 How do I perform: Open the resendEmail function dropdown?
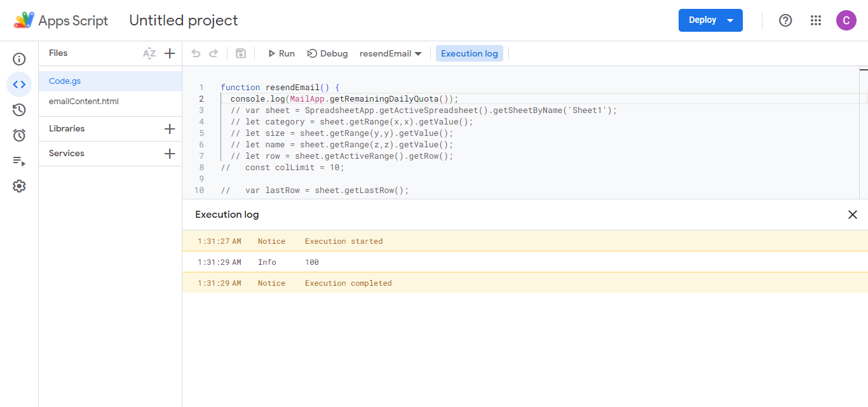point(391,53)
